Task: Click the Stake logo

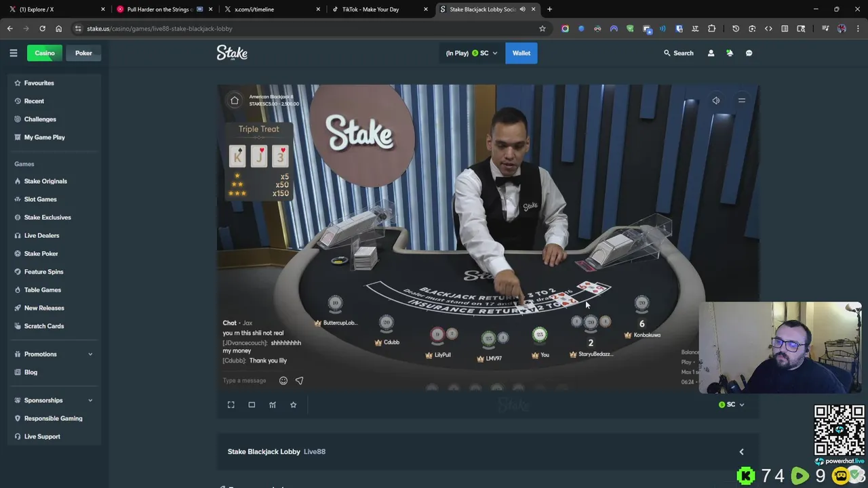Action: (232, 53)
